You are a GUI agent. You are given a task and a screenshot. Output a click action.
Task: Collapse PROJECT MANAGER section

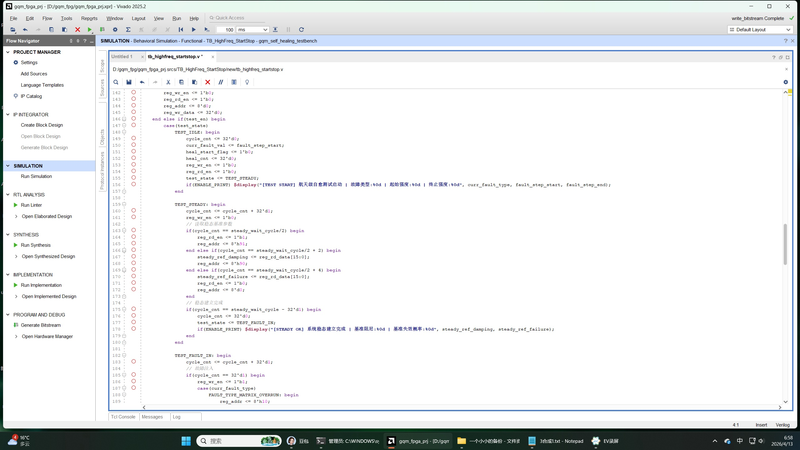pyautogui.click(x=8, y=52)
